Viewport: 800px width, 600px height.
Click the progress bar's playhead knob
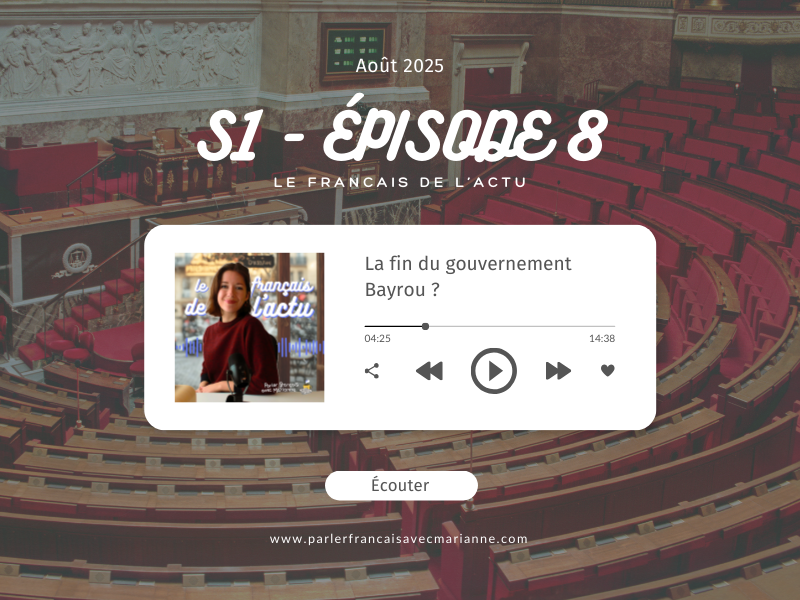[x=425, y=326]
